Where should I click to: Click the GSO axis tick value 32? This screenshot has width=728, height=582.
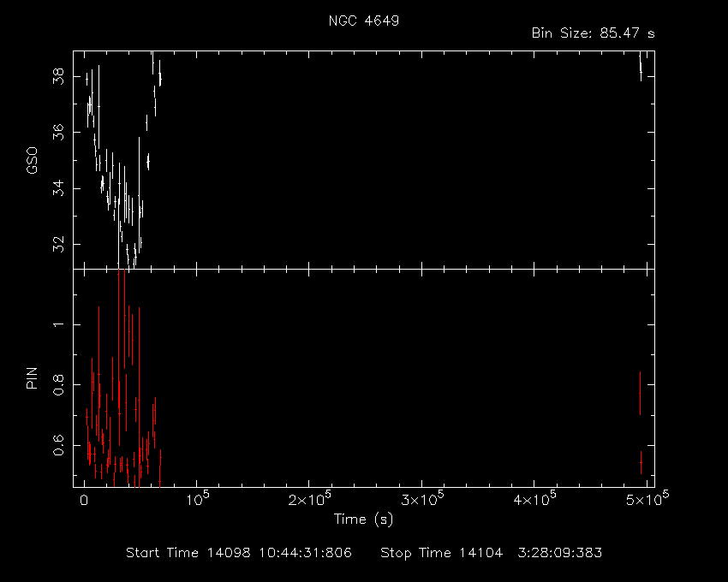59,244
